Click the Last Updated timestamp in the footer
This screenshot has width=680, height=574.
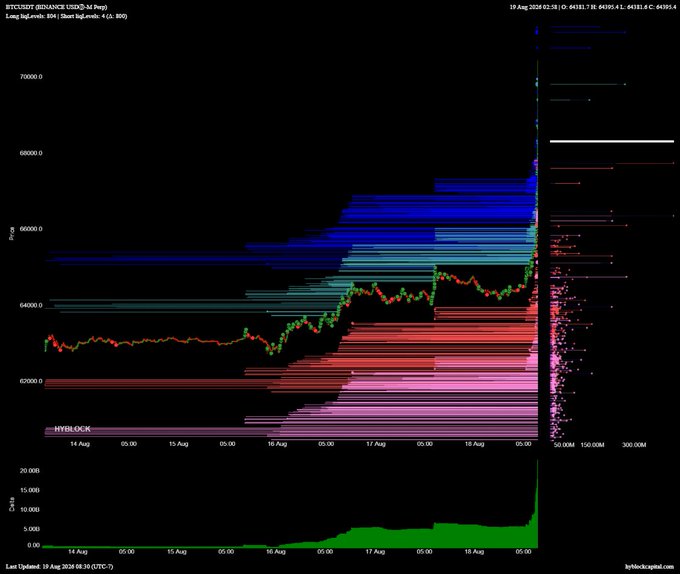coord(59,567)
